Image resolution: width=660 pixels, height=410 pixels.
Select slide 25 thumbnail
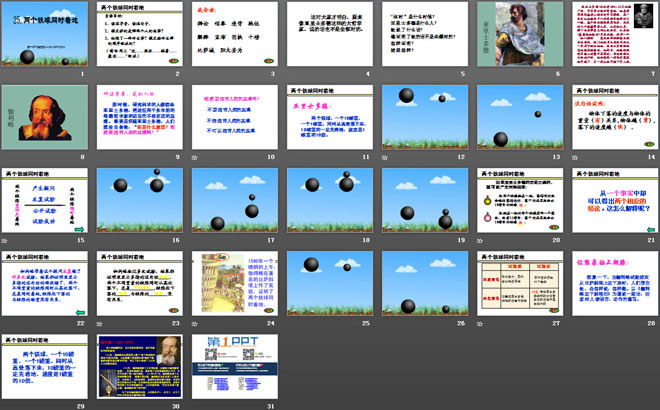tap(330, 283)
